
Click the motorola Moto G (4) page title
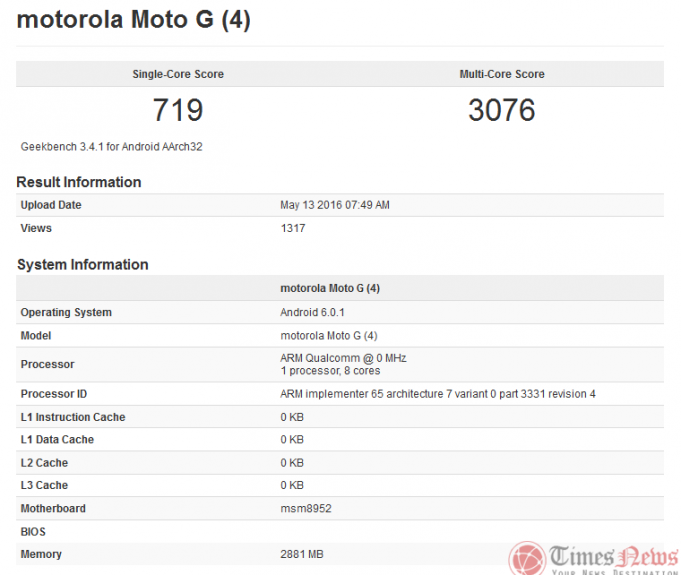pos(133,21)
